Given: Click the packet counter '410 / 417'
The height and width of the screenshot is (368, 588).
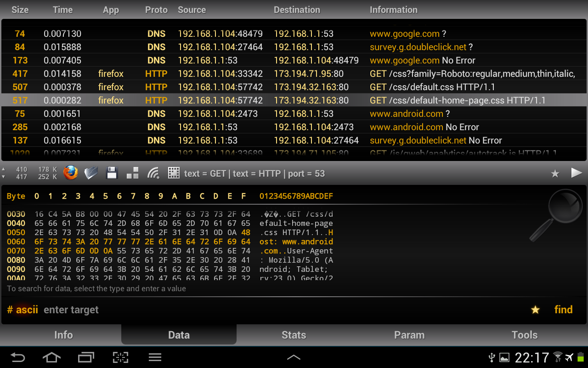Looking at the screenshot, I should point(22,173).
